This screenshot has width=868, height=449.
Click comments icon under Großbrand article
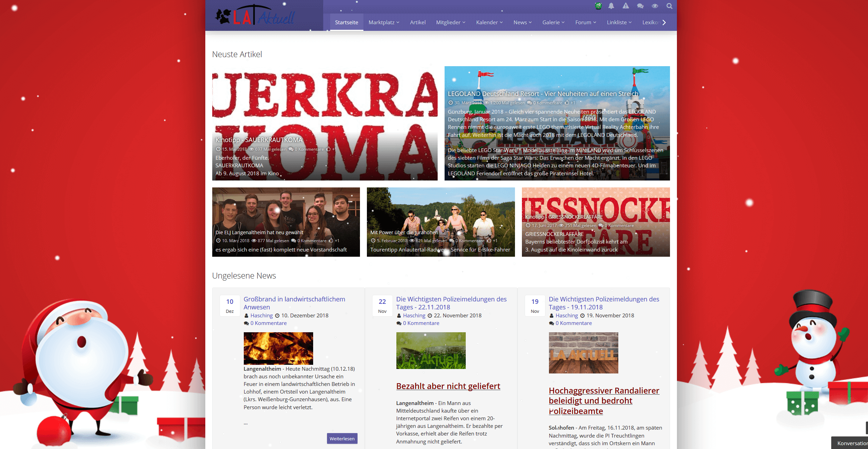pyautogui.click(x=246, y=323)
